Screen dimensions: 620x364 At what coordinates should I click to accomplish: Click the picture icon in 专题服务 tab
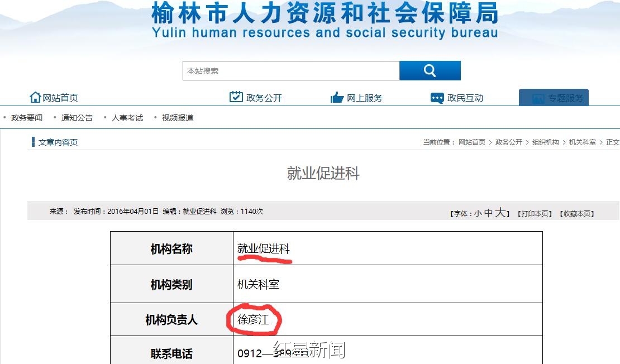537,98
